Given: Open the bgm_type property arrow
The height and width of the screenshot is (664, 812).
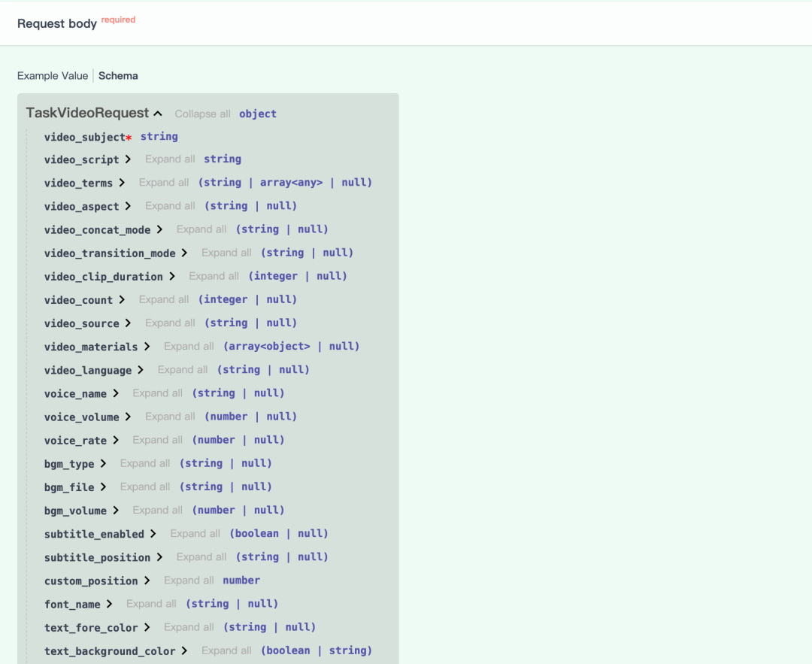Looking at the screenshot, I should (103, 464).
